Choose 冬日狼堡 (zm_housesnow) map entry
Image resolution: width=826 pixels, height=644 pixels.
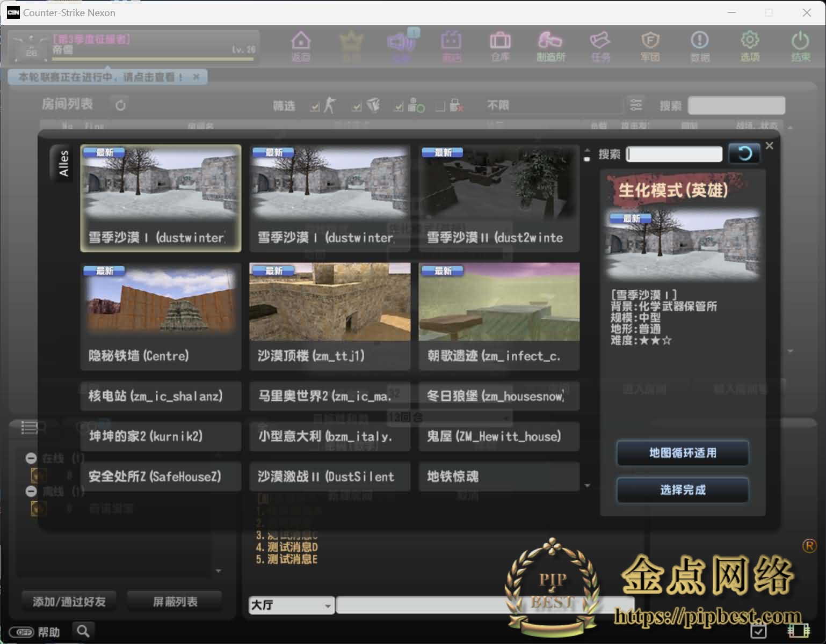tap(499, 396)
